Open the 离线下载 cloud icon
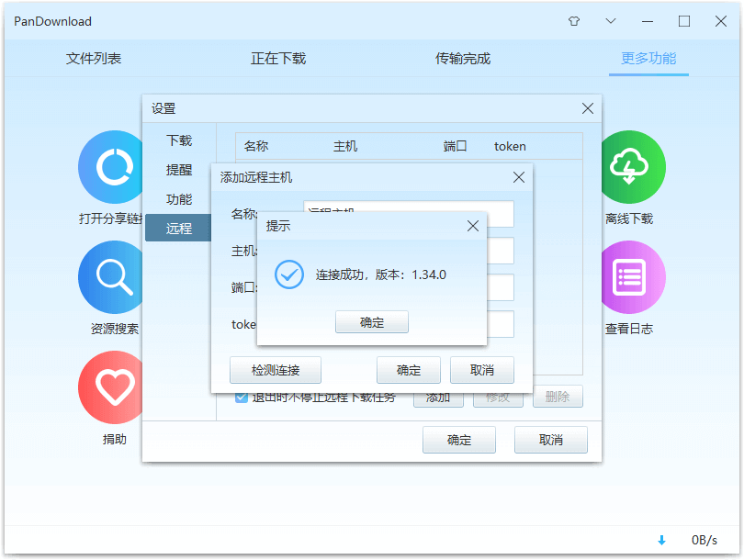Viewport: 744px width, 560px height. [x=634, y=167]
